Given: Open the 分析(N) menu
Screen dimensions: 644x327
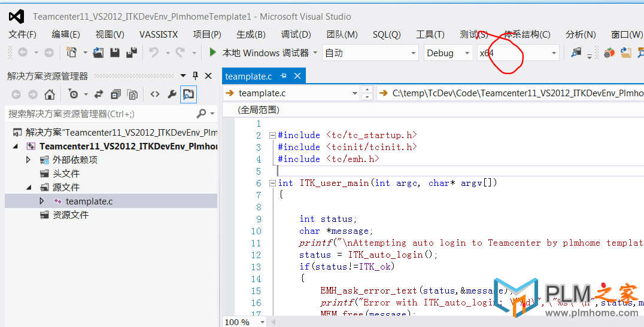Looking at the screenshot, I should coord(581,35).
